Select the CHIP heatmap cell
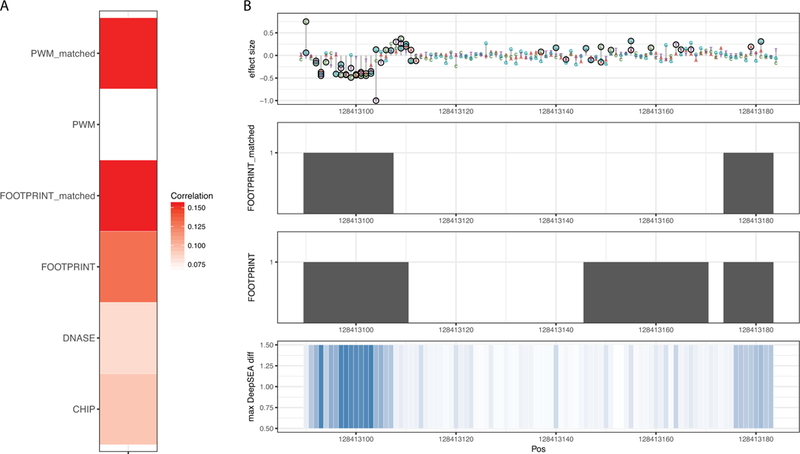800x454 pixels. pyautogui.click(x=128, y=409)
